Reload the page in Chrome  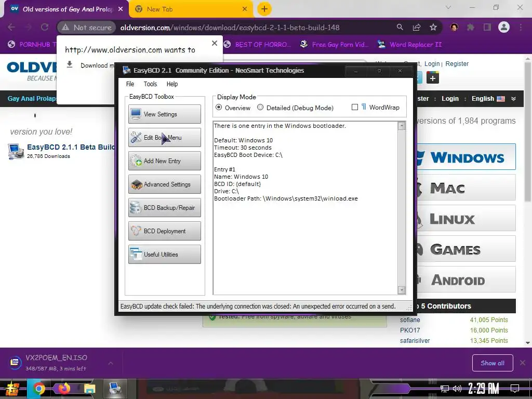(x=45, y=27)
